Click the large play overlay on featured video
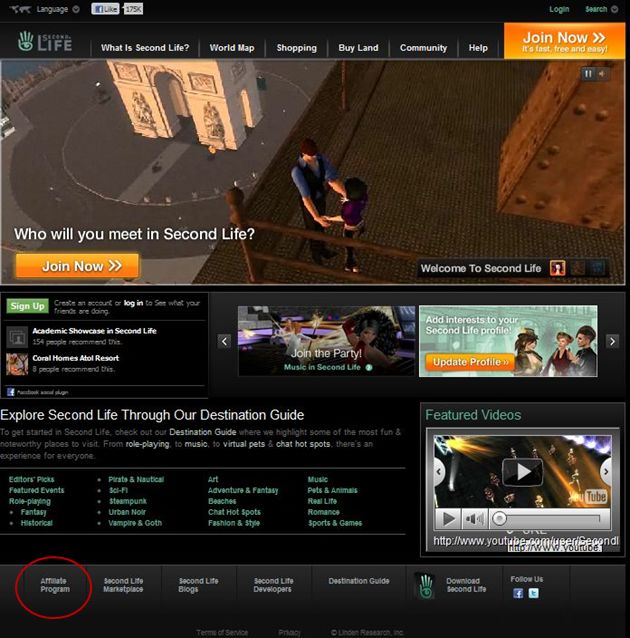The image size is (630, 638). pos(521,472)
